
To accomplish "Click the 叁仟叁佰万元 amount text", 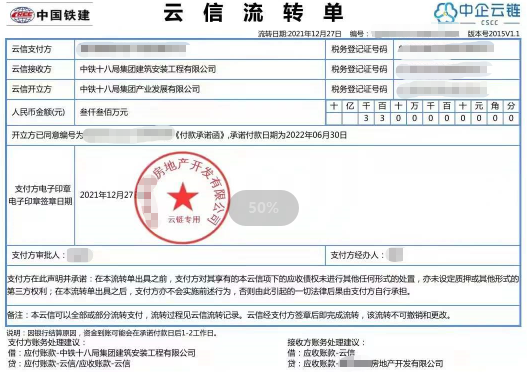I will tap(104, 112).
